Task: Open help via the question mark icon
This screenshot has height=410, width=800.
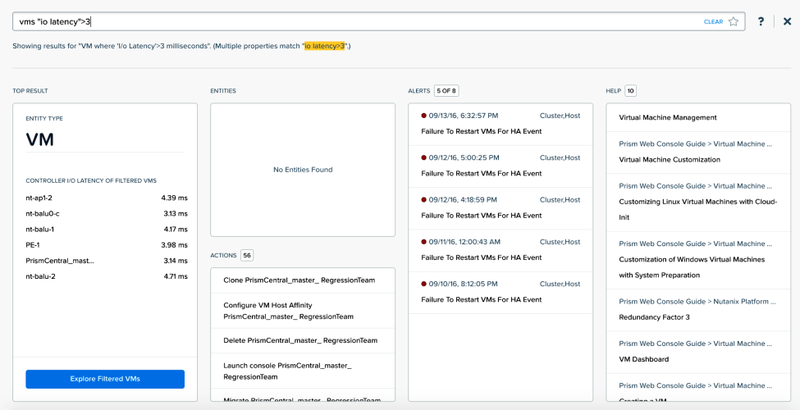Action: [761, 21]
